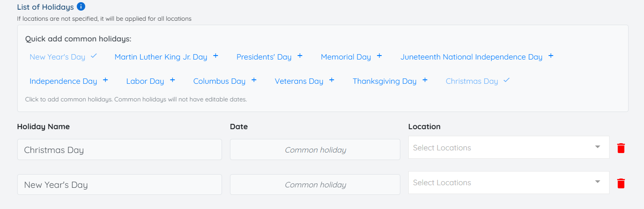Screen dimensions: 644x209
Task: Open Select Locations dropdown for New Year's Day
Action: tap(508, 183)
